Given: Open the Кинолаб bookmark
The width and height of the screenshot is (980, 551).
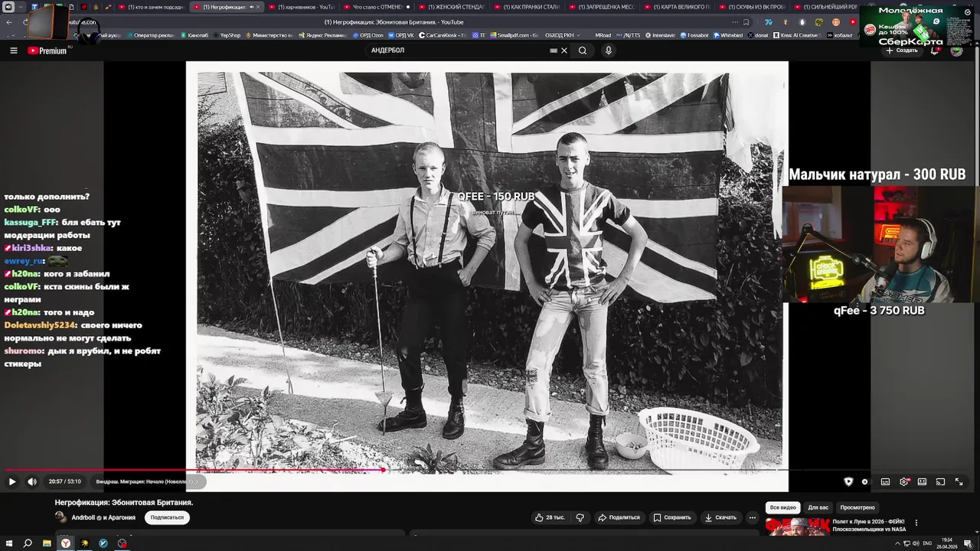Looking at the screenshot, I should tap(194, 35).
